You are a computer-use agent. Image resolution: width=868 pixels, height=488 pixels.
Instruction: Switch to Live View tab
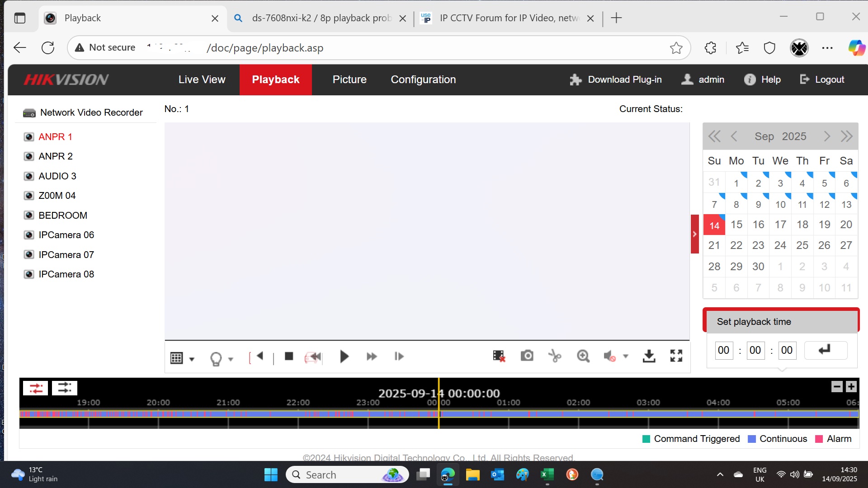[202, 80]
